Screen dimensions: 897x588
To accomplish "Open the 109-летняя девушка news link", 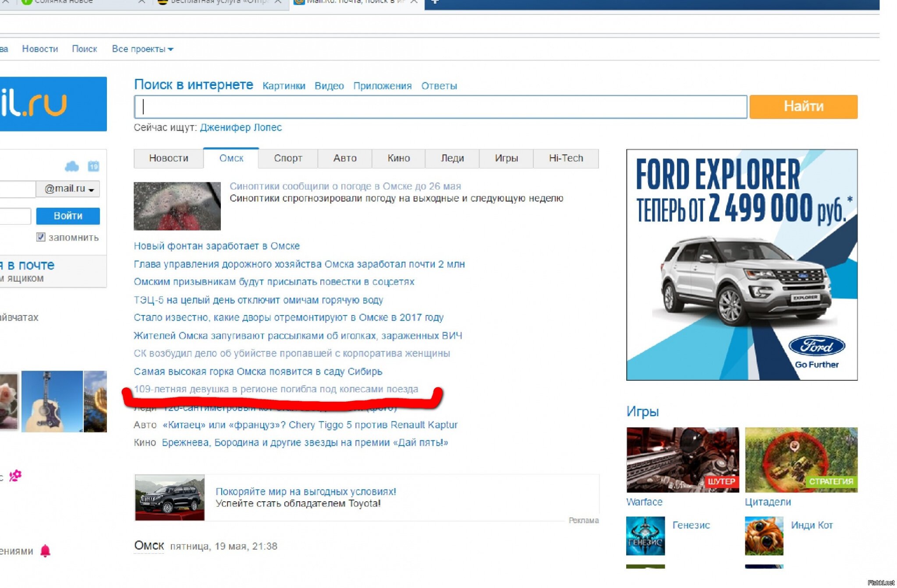I will click(276, 389).
